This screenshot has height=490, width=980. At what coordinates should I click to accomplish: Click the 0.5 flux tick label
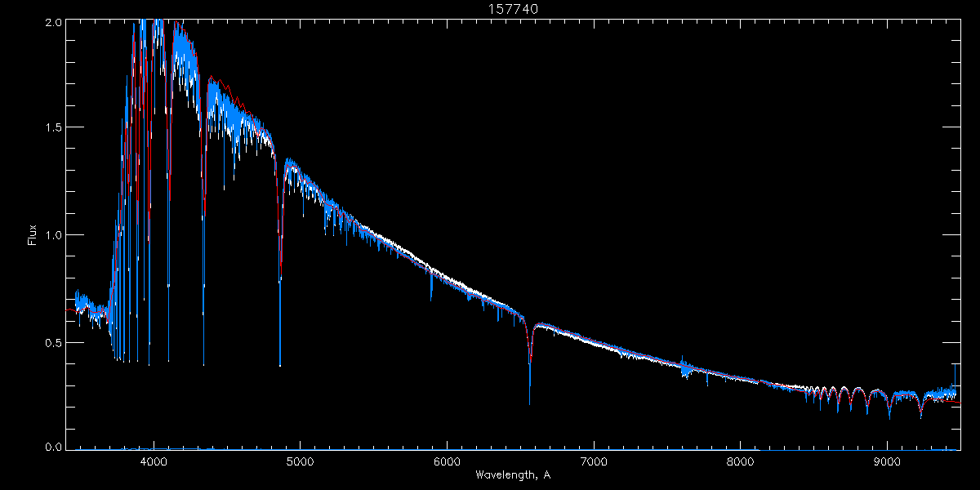pyautogui.click(x=53, y=342)
